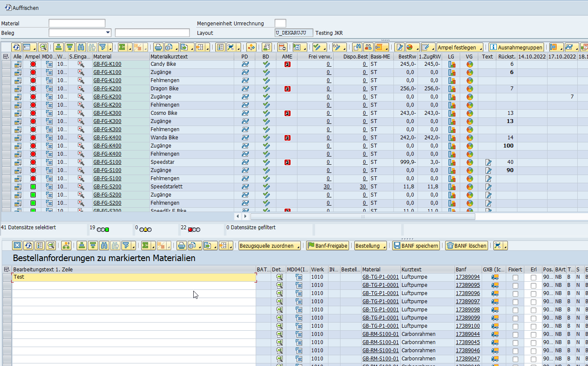Sort ascending in the upper grid toolbar

[x=58, y=47]
